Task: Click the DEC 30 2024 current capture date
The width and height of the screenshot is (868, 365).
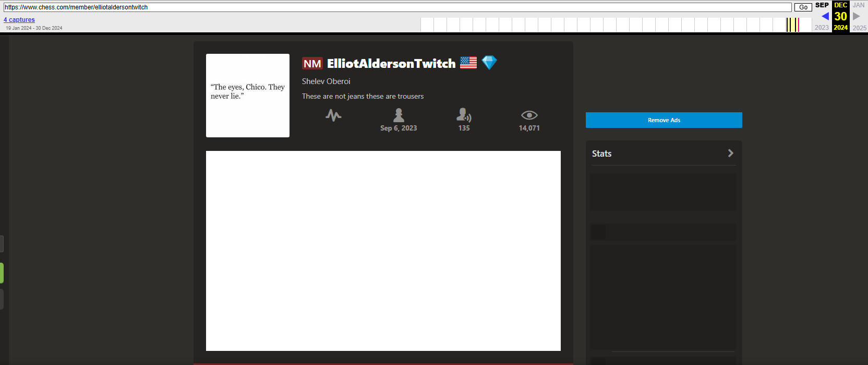Action: point(840,16)
